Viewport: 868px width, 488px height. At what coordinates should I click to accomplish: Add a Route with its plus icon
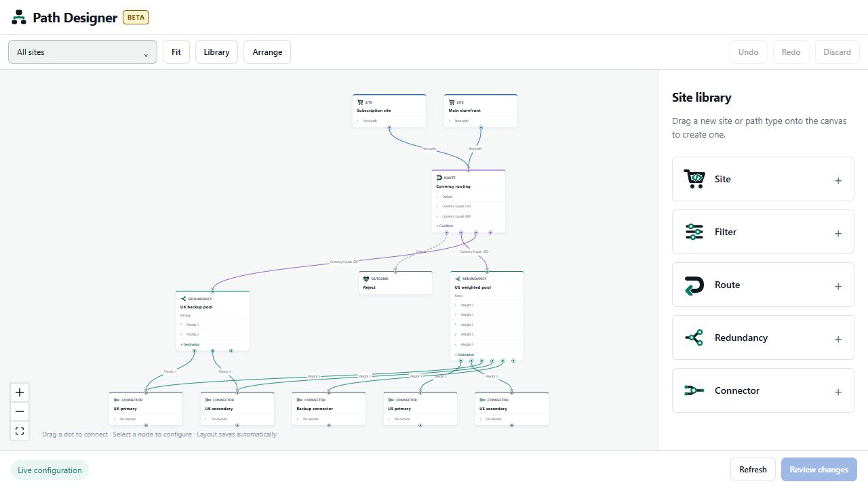tap(838, 286)
